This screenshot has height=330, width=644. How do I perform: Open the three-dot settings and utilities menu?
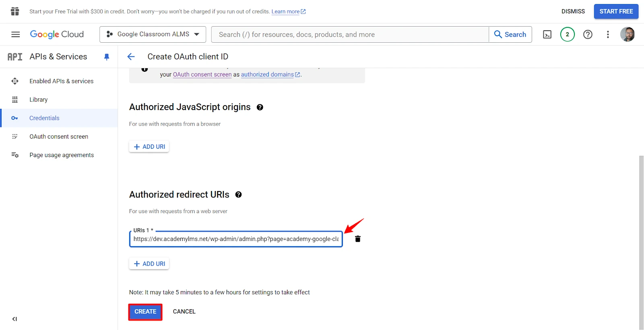coord(608,35)
